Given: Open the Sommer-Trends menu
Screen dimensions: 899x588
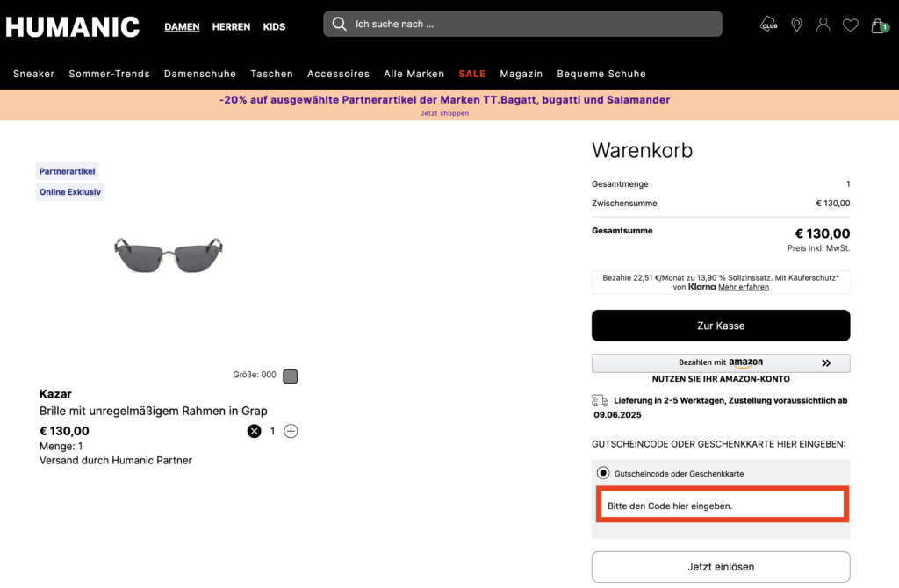Looking at the screenshot, I should [109, 74].
